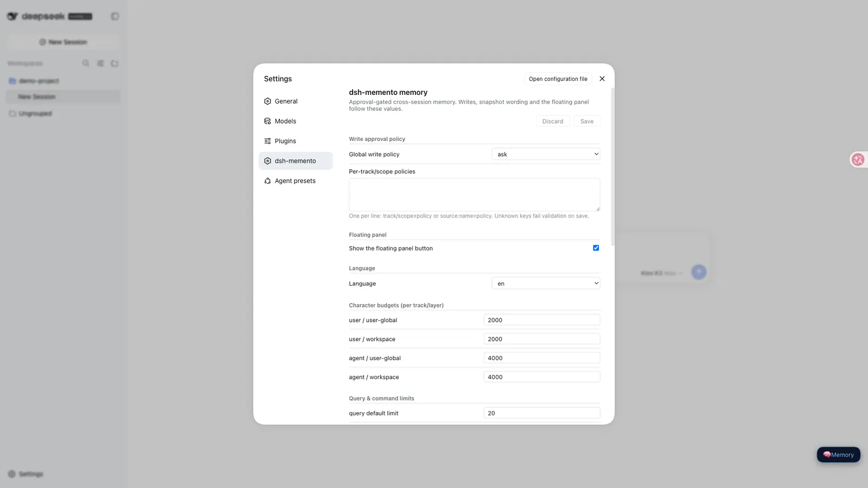
Task: Click the dsh-memento gear icon
Action: pos(267,161)
